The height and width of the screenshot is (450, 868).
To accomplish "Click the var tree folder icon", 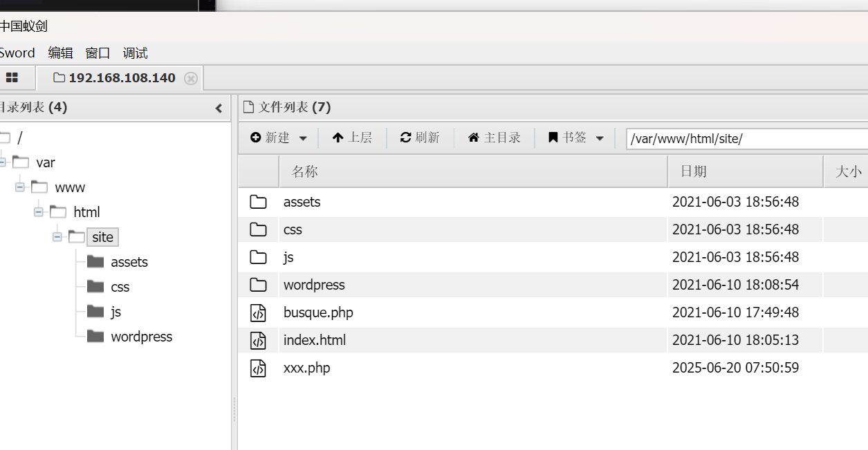I will click(x=21, y=162).
